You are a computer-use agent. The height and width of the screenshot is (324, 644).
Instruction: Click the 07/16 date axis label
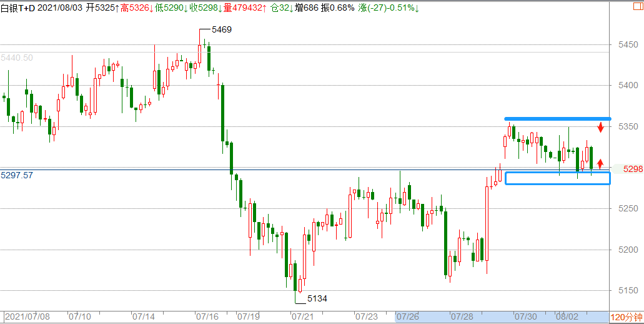(207, 317)
